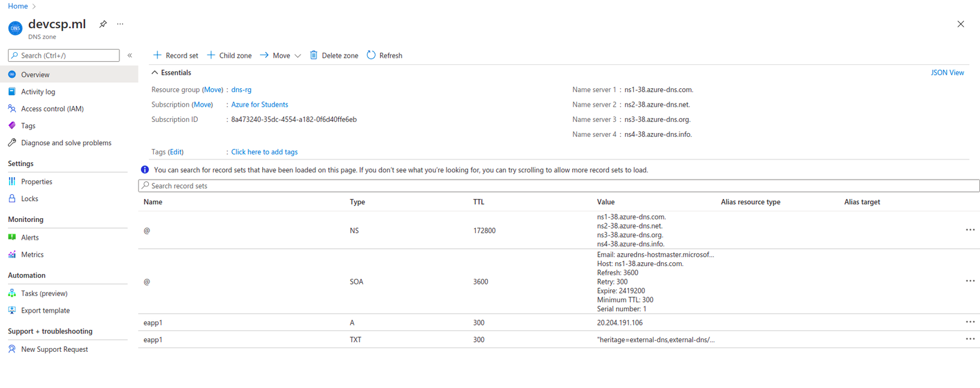Click the pin icon beside devcsp.ml
This screenshot has height=388, width=980.
(x=103, y=24)
